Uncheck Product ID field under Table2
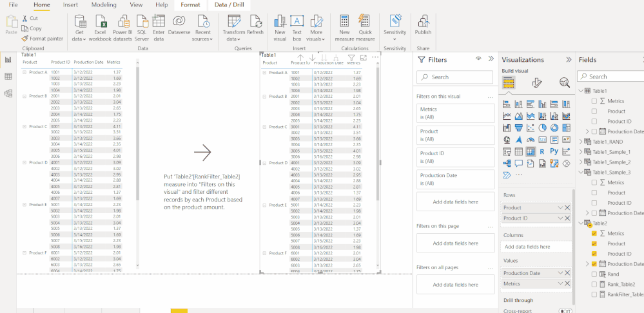This screenshot has height=313, width=644. tap(594, 254)
